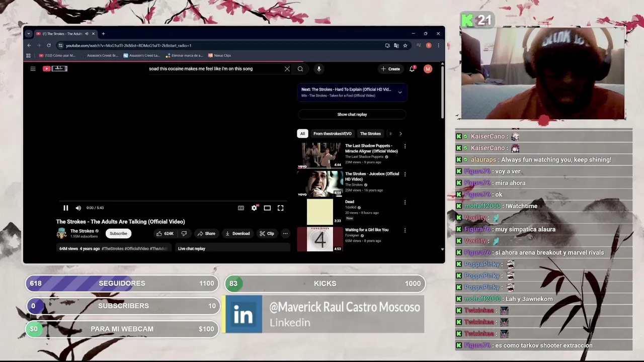Open options for Waiting for a Girl like You
644x362 pixels.
click(x=405, y=231)
